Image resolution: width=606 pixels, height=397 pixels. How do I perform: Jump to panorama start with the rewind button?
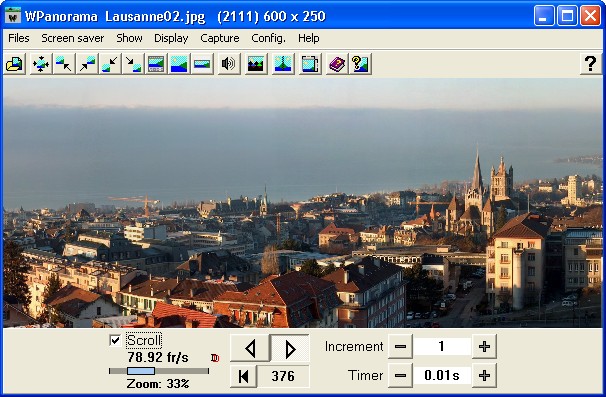pos(243,376)
